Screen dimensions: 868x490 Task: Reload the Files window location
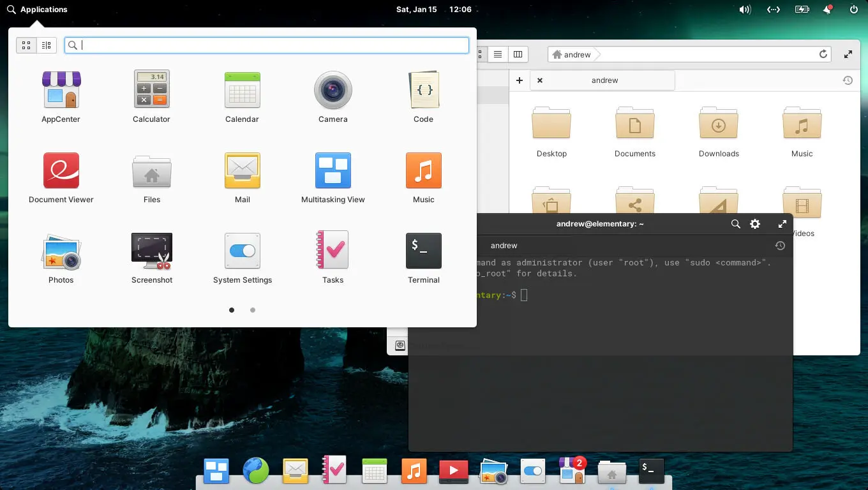823,54
